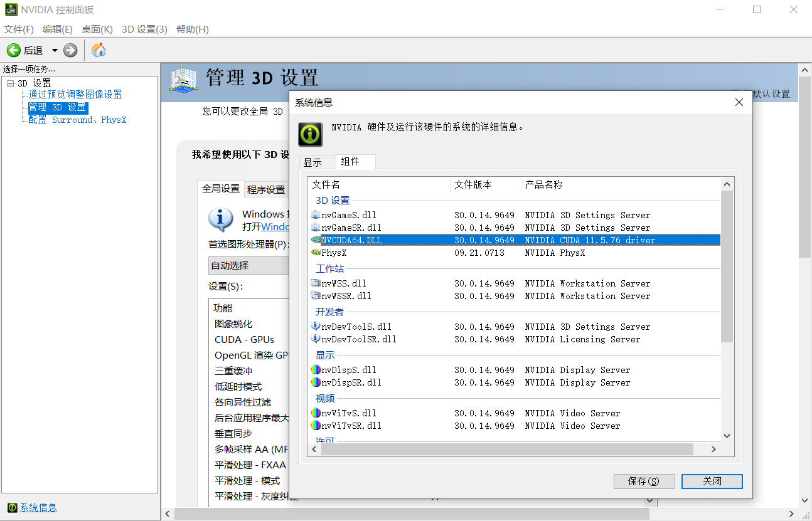Screen dimensions: 812x521
Task: Select 低延时模式 in the settings list
Action: coord(238,387)
